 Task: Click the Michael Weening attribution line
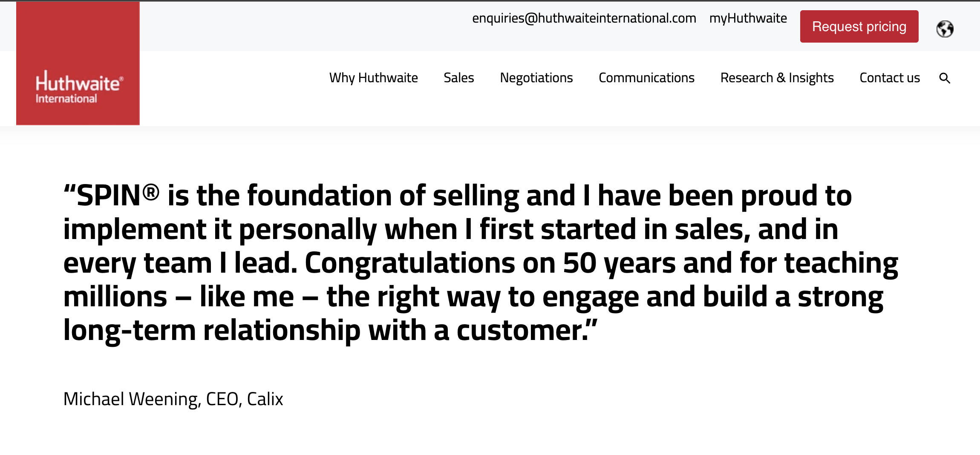tap(173, 399)
